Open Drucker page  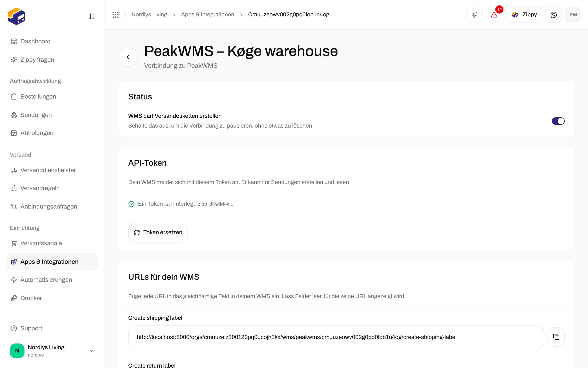[x=52, y=298]
